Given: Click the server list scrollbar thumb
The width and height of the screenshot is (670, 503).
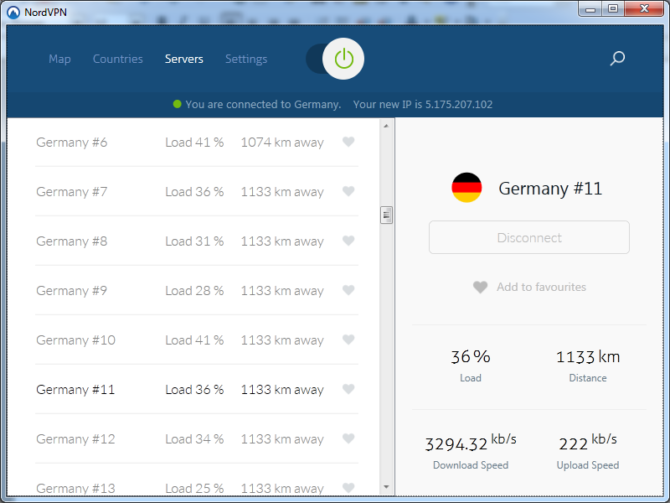Looking at the screenshot, I should [386, 215].
